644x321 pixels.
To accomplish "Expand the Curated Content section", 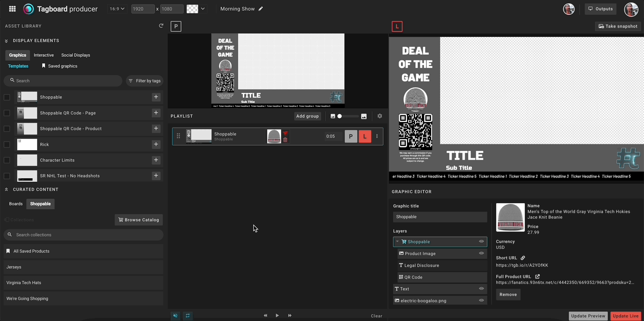I will click(x=7, y=190).
